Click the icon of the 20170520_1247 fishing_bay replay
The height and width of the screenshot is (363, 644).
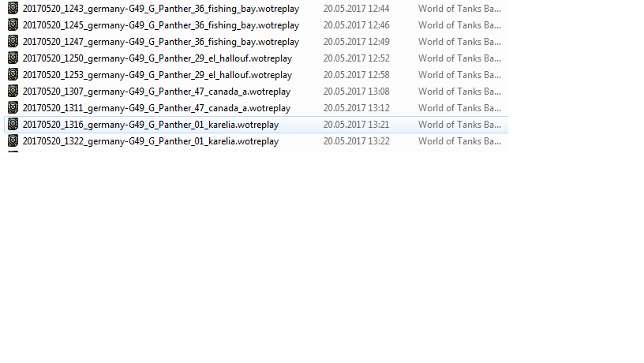tap(13, 42)
